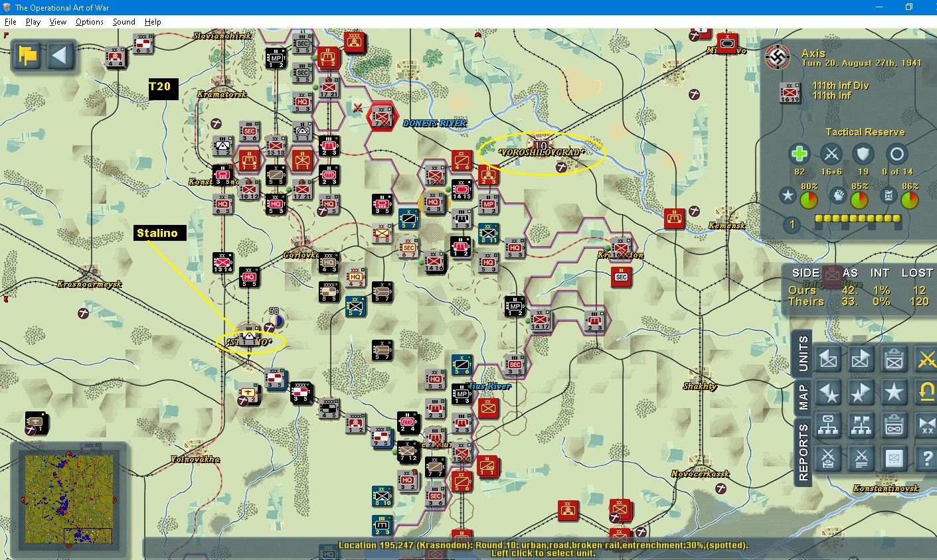Go to next formation star-arrow button
The height and width of the screenshot is (560, 937).
[x=861, y=392]
